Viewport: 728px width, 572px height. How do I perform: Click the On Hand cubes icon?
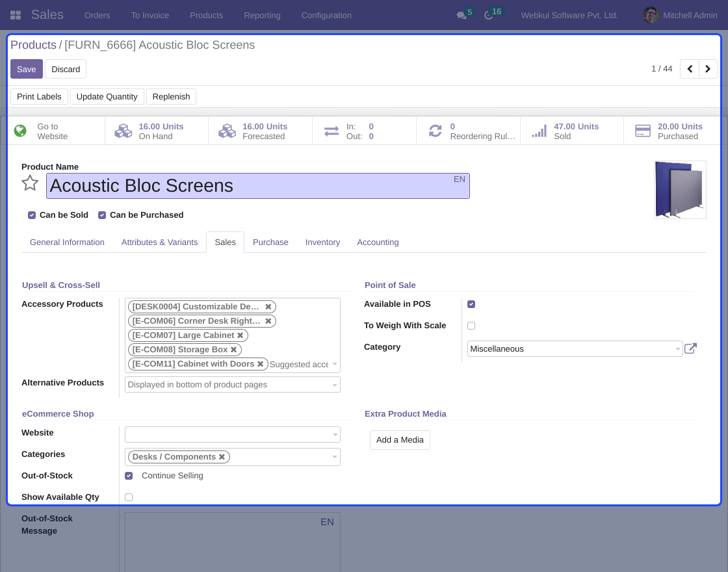click(x=123, y=131)
